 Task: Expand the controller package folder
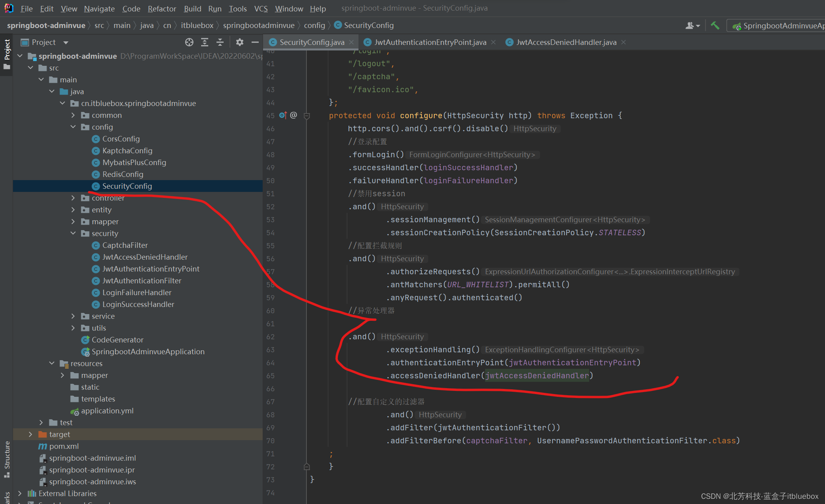click(x=73, y=198)
